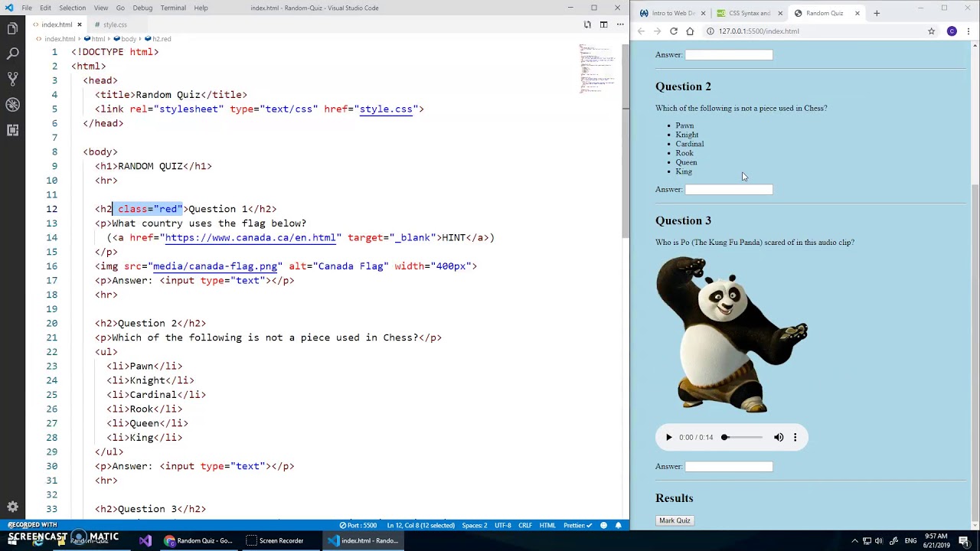Click the Question 2 answer input field
This screenshot has height=551, width=980.
[729, 189]
